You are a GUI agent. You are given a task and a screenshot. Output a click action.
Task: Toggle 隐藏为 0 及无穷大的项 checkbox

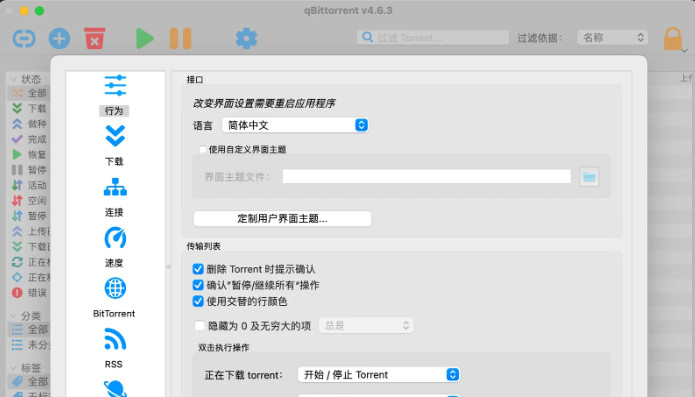point(199,326)
